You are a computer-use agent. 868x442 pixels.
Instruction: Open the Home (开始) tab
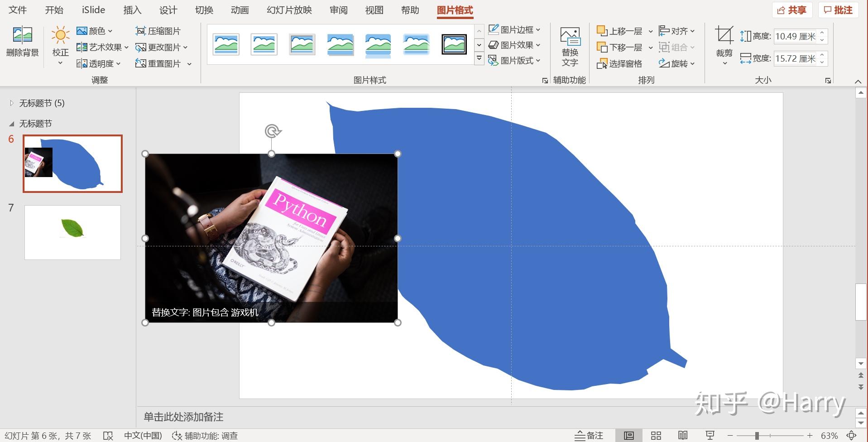click(54, 10)
